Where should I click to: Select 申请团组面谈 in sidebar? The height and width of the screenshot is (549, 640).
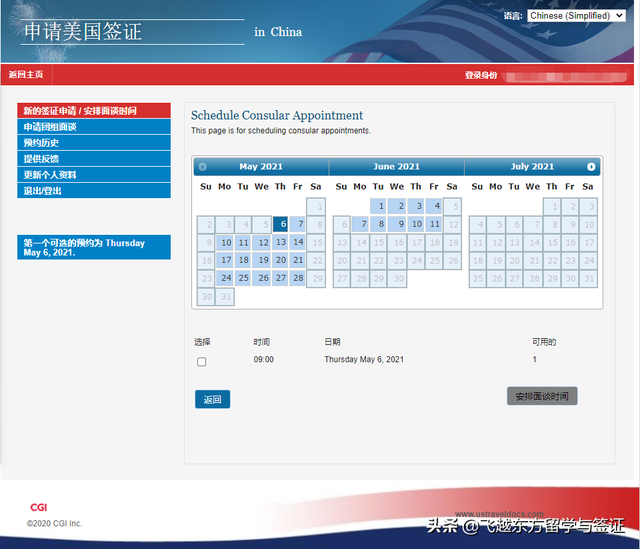(x=94, y=127)
